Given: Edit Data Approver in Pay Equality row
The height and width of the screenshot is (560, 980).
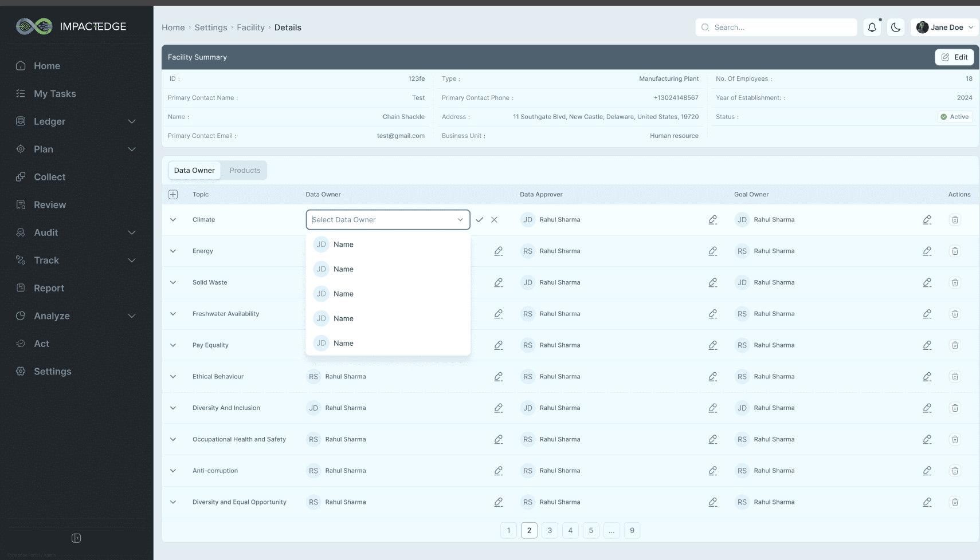Looking at the screenshot, I should pos(713,345).
